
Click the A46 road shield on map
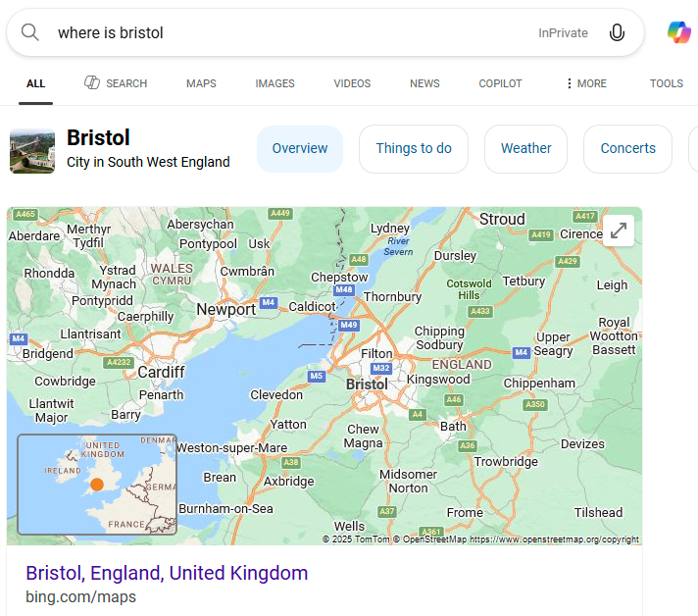pos(454,399)
